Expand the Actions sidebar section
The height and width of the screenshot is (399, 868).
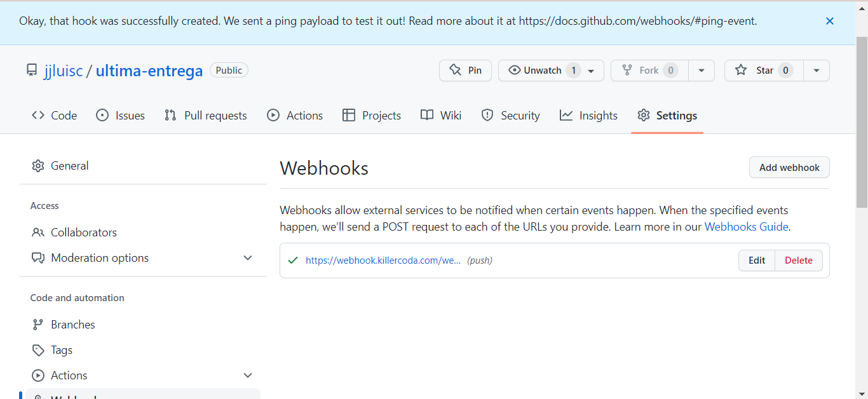coord(248,375)
